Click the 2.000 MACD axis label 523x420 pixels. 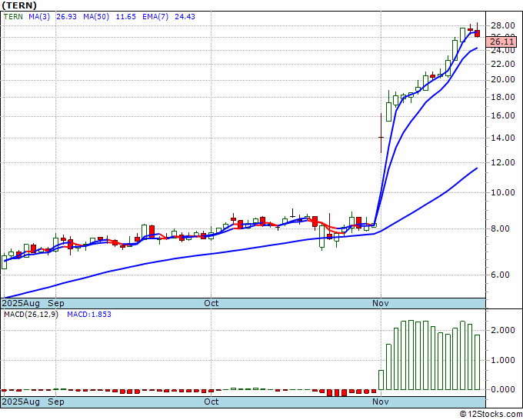[x=503, y=330]
